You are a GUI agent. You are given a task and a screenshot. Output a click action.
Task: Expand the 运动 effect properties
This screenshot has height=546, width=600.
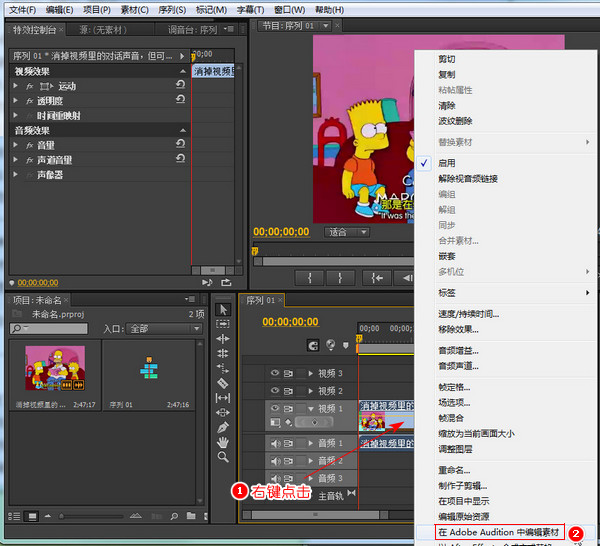pos(16,86)
